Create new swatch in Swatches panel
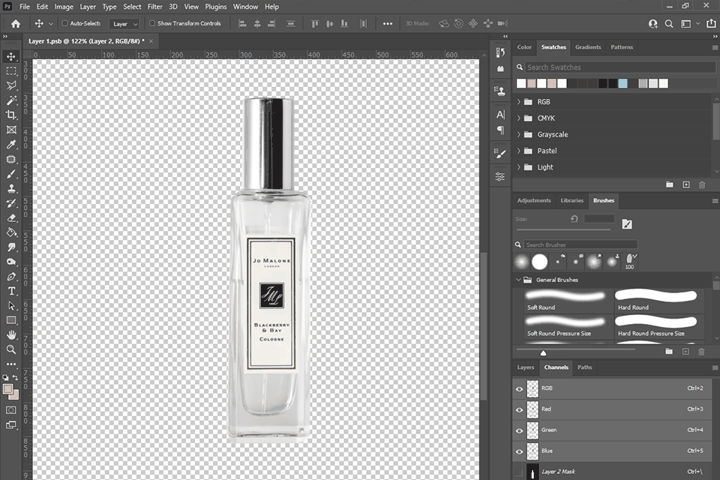The width and height of the screenshot is (720, 480). (686, 185)
